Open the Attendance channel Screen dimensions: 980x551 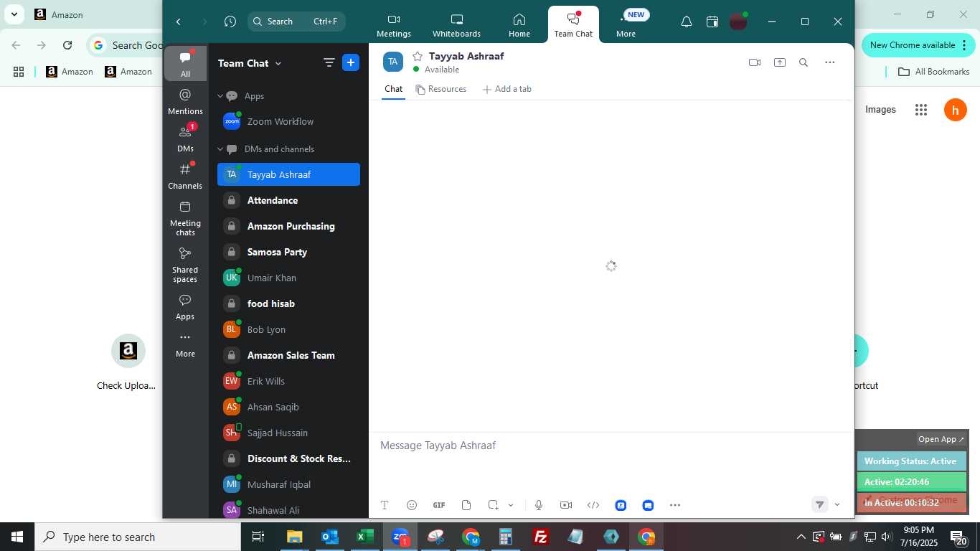tap(288, 200)
